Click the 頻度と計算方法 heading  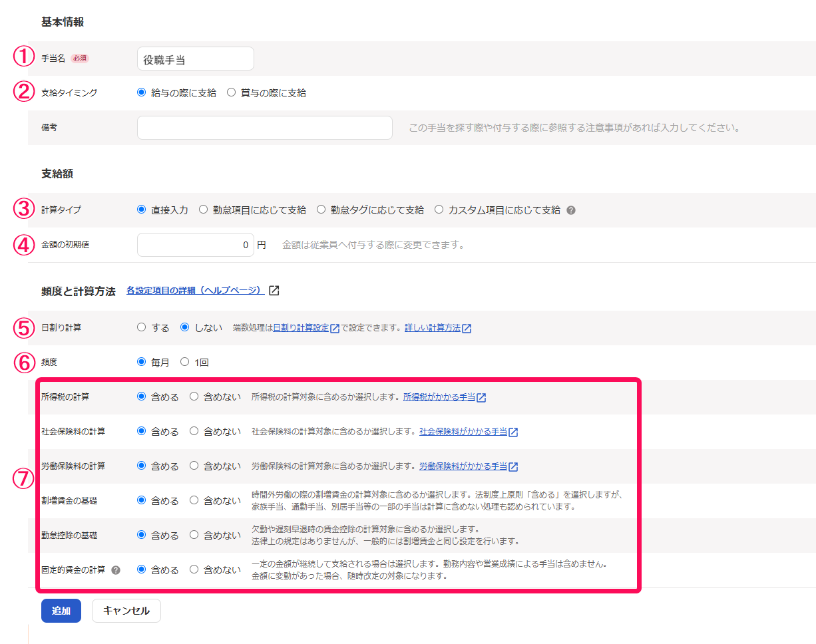[x=79, y=291]
